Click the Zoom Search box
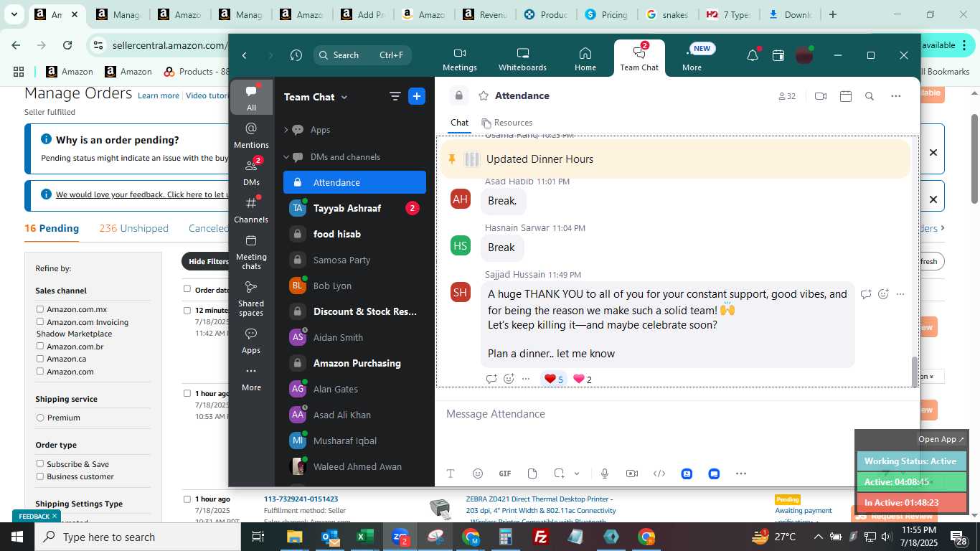The height and width of the screenshot is (551, 980). 362,55
